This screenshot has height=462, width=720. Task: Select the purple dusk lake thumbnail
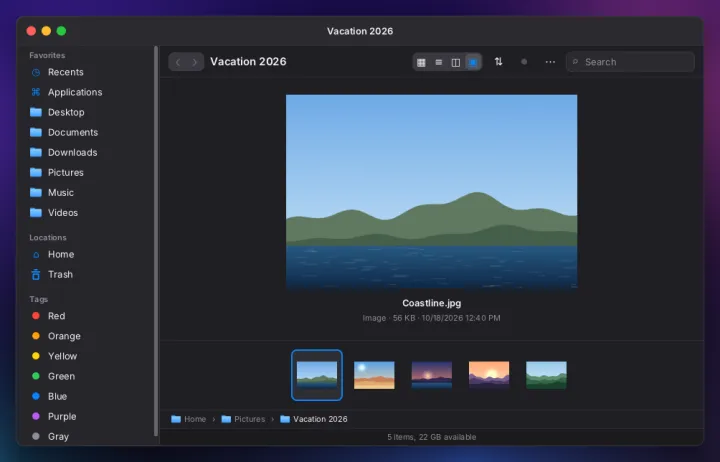click(x=432, y=375)
